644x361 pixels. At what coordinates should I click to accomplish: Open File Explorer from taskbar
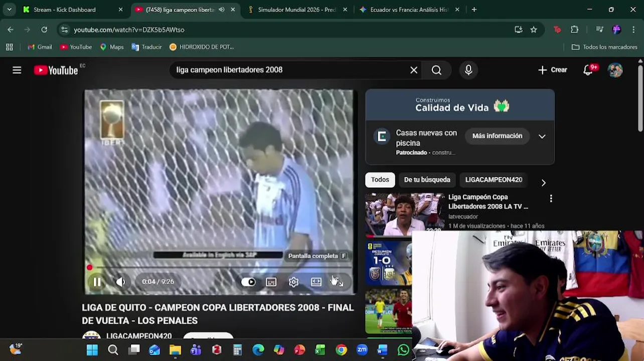175,350
